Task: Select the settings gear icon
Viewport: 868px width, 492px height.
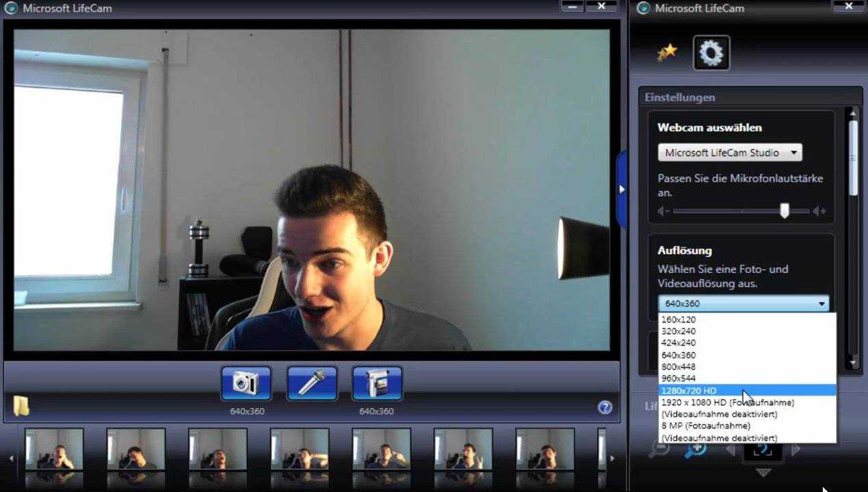Action: (711, 53)
